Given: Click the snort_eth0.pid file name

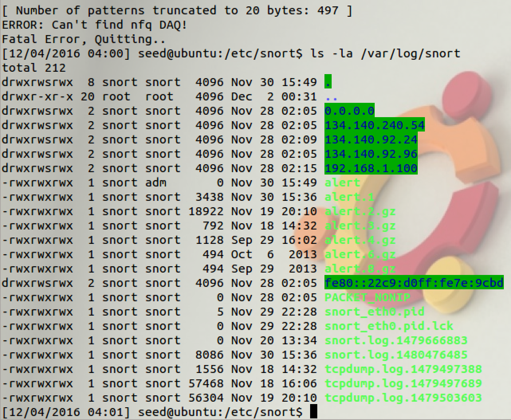Looking at the screenshot, I should coord(374,312).
